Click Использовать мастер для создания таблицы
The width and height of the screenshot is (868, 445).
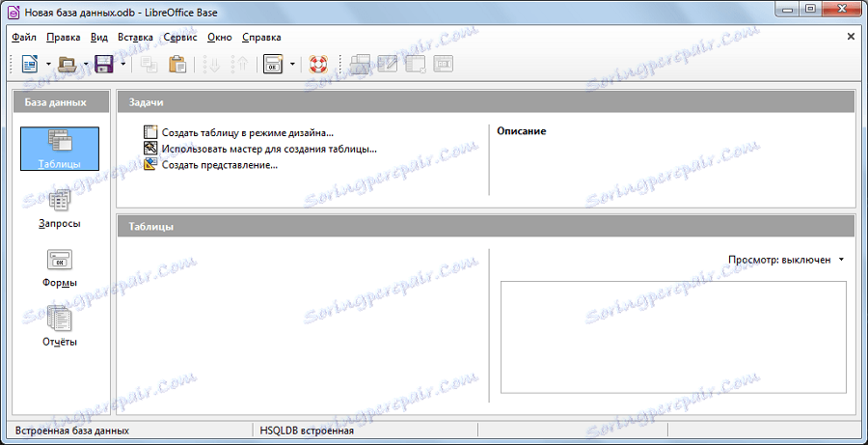click(260, 149)
